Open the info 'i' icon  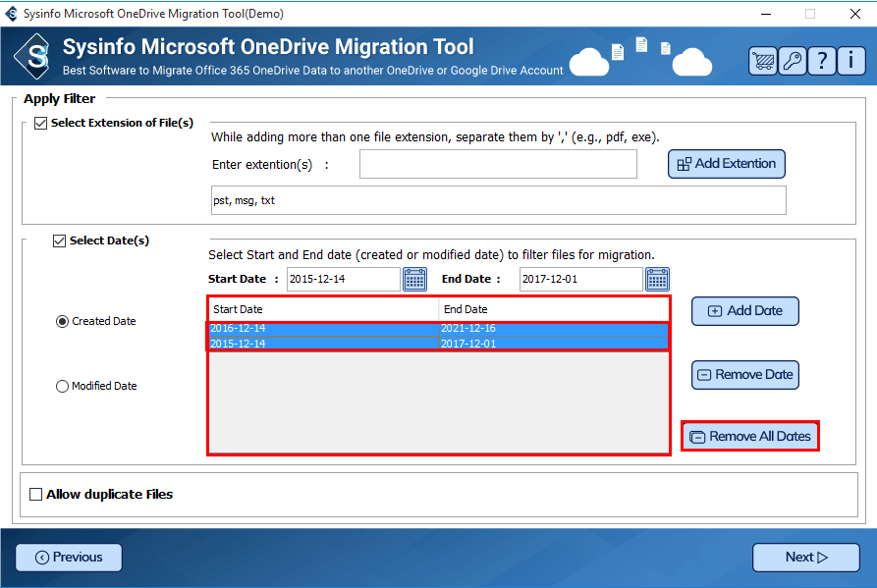pyautogui.click(x=851, y=60)
